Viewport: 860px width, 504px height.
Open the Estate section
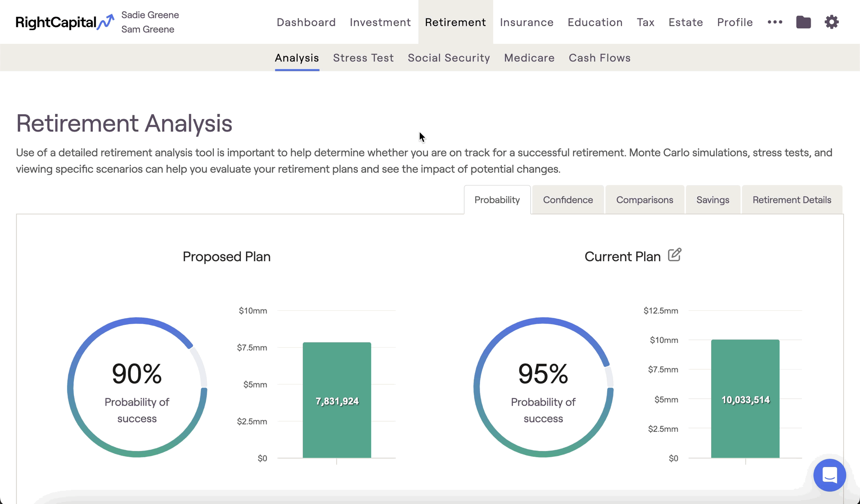tap(685, 22)
